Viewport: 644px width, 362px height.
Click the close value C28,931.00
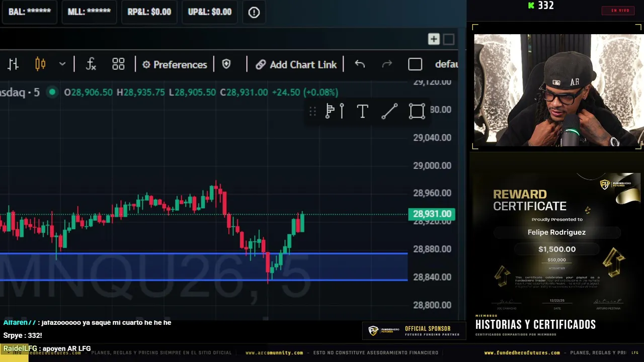pos(244,92)
